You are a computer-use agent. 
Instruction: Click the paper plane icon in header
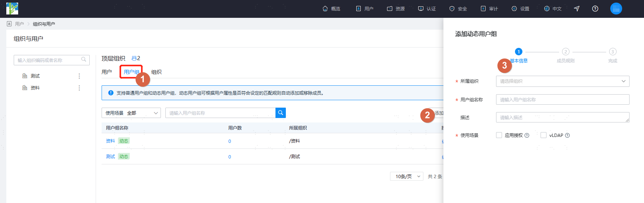(x=577, y=9)
